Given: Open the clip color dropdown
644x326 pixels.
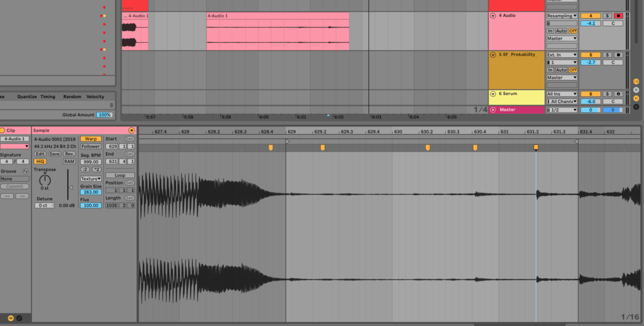Looking at the screenshot, I should click(x=15, y=147).
